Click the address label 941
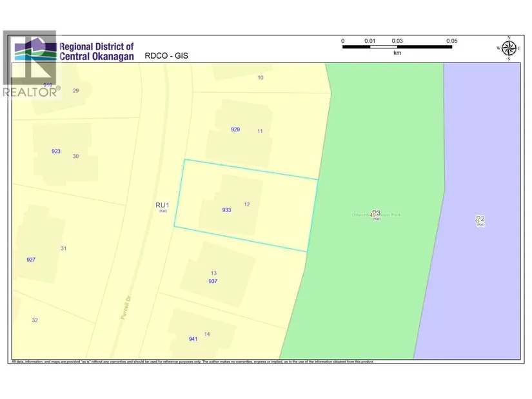The image size is (532, 399). click(x=193, y=339)
